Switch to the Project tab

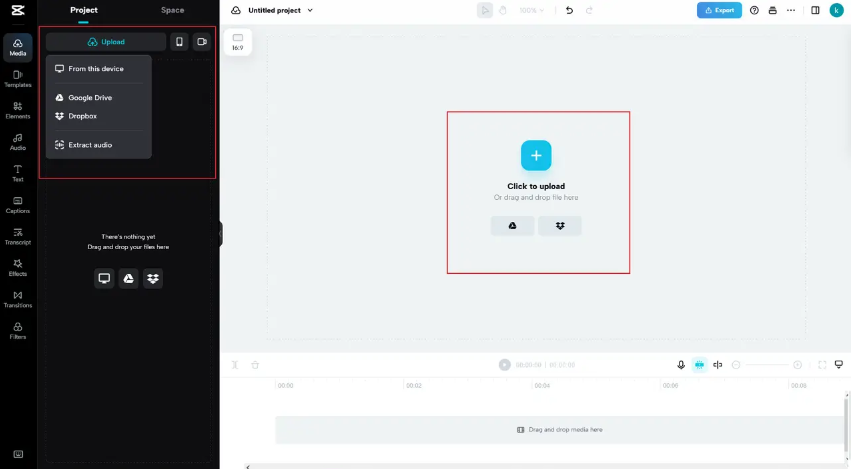click(x=84, y=10)
